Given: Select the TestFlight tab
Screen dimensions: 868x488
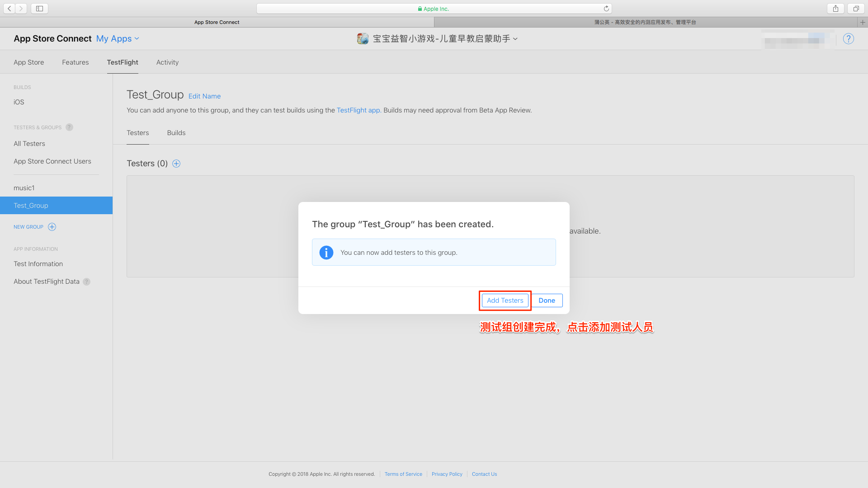Looking at the screenshot, I should 123,62.
